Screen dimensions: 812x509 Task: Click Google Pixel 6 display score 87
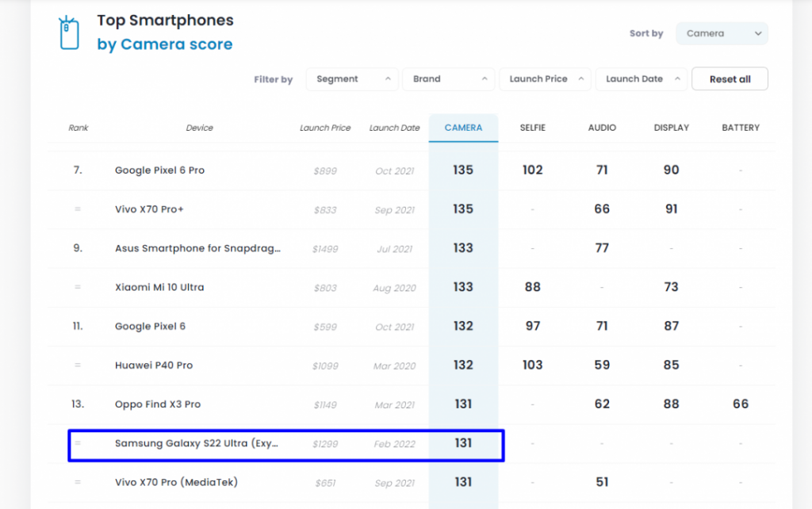[x=671, y=326]
